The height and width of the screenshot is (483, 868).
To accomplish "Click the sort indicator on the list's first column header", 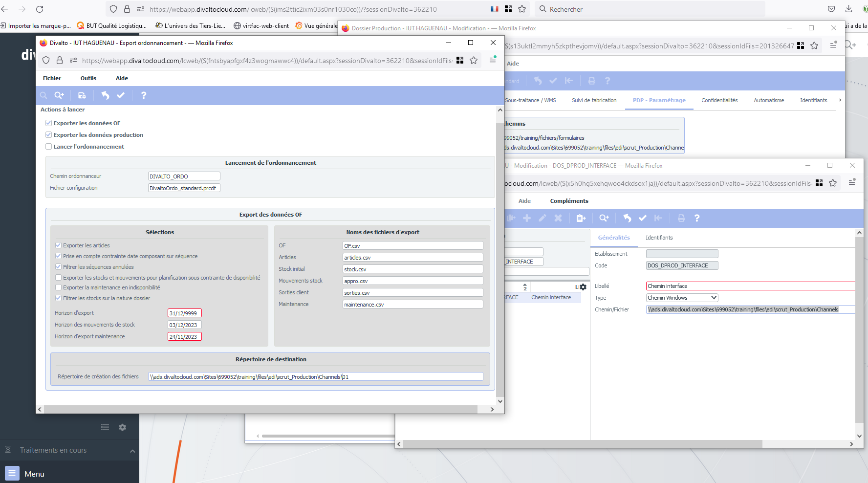I will tap(525, 287).
